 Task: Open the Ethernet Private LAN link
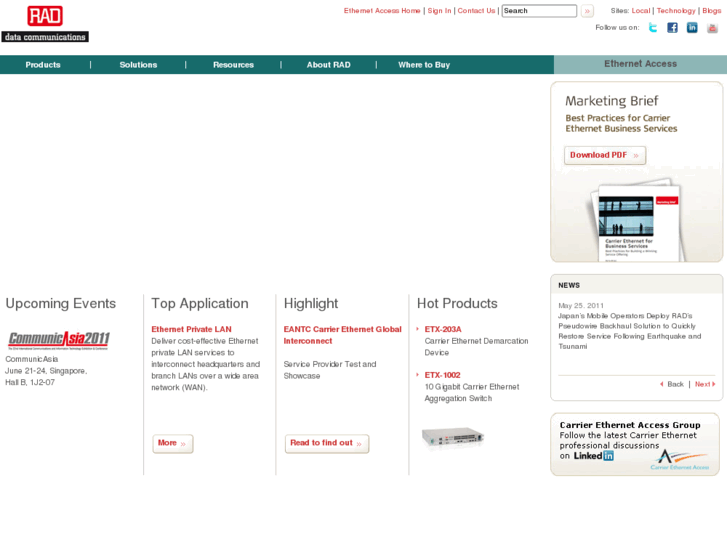191,329
